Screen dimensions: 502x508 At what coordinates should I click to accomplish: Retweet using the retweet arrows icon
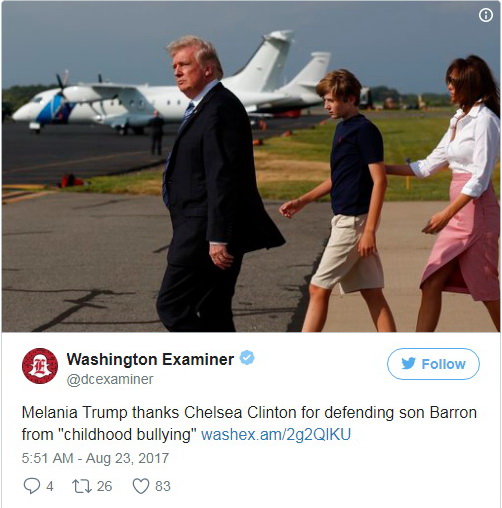(x=82, y=486)
